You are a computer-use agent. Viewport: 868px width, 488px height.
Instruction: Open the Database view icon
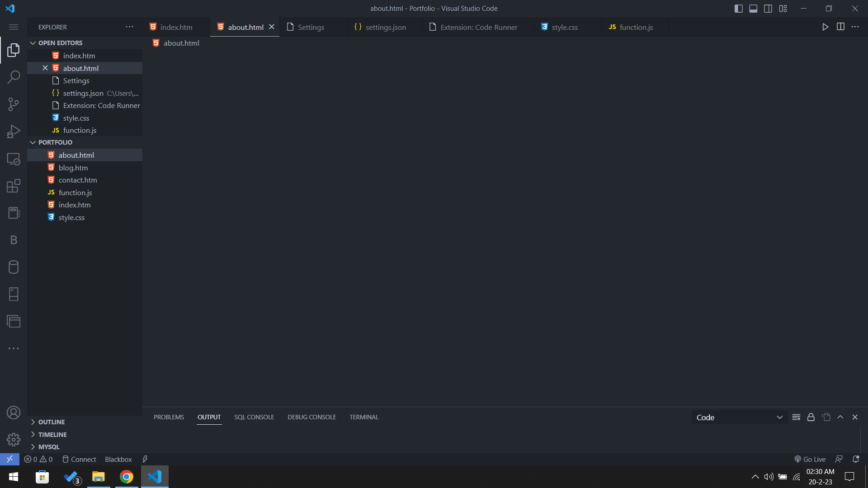14,267
